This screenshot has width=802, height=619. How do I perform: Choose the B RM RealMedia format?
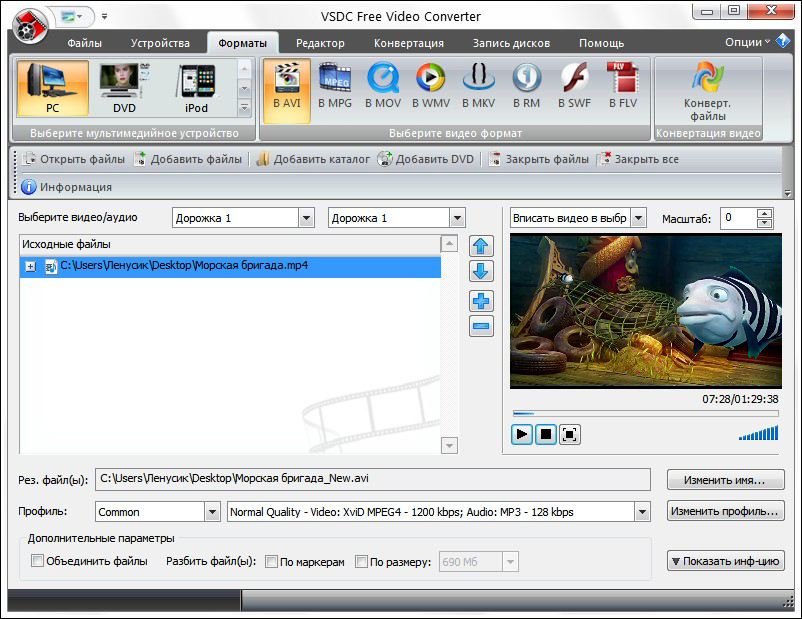click(x=526, y=87)
